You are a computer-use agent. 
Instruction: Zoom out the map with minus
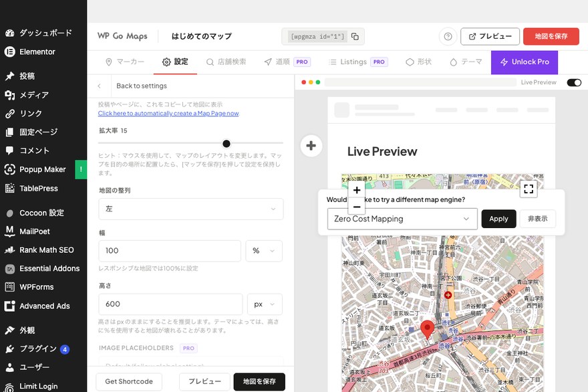tap(357, 206)
